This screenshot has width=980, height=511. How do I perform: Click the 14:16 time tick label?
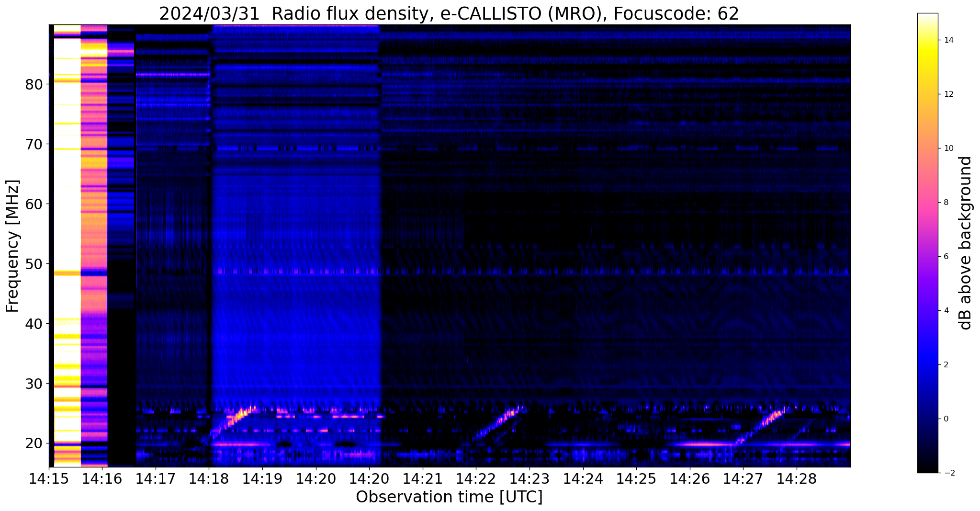pyautogui.click(x=102, y=479)
